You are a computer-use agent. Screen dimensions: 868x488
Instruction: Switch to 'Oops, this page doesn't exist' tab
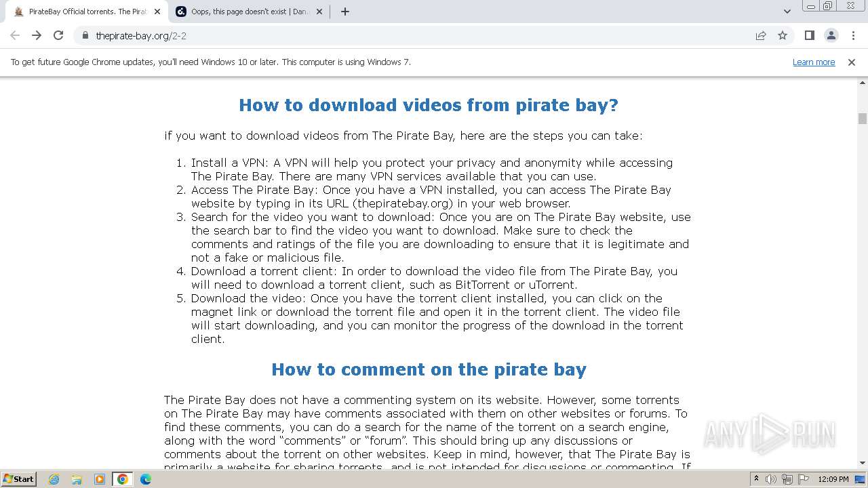(x=248, y=12)
